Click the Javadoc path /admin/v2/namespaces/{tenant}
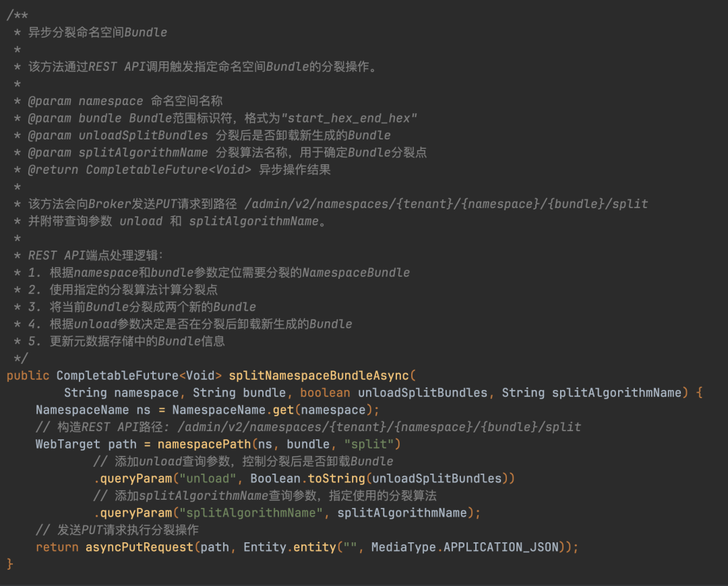 [x=348, y=203]
